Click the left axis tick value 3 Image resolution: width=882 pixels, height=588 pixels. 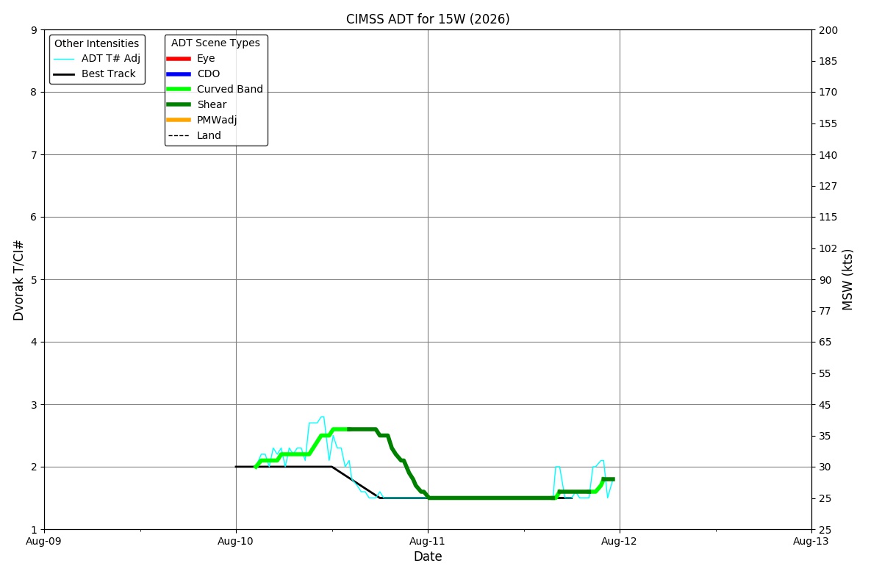34,405
